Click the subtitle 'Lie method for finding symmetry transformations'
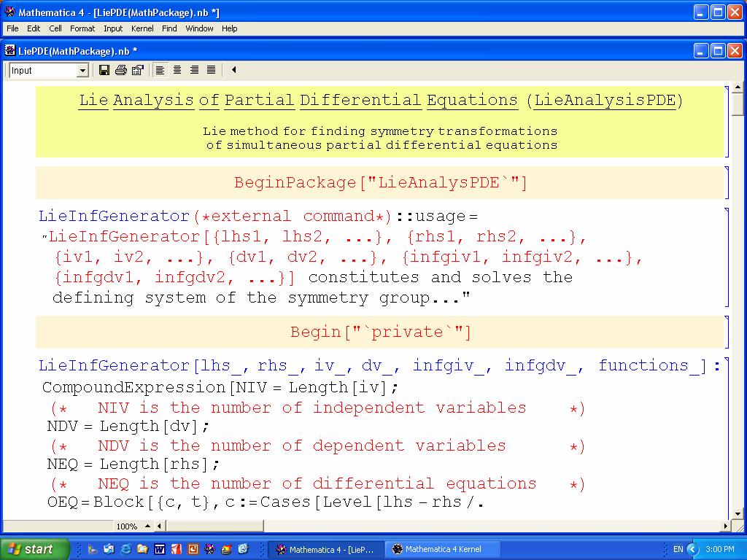 (x=379, y=131)
